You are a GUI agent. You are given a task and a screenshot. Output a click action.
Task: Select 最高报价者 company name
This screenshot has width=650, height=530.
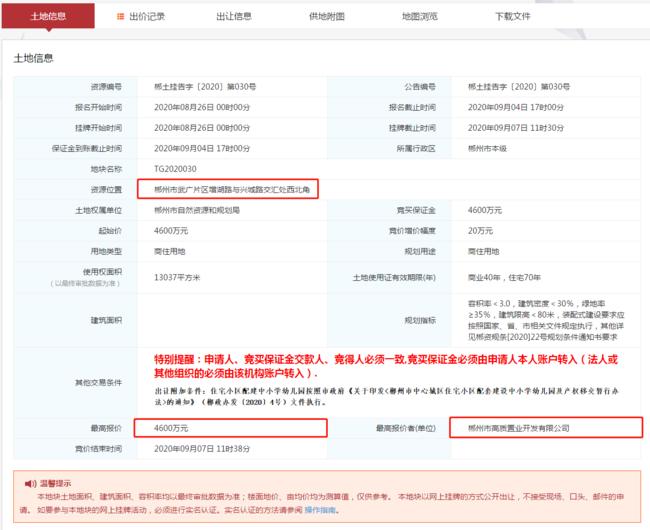[519, 428]
